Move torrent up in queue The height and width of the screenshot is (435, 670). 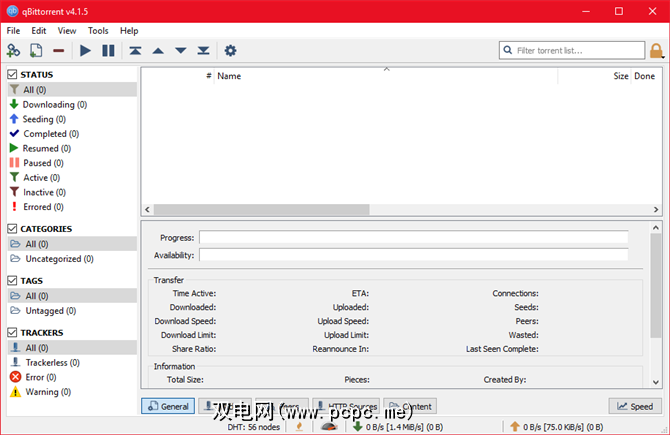pyautogui.click(x=158, y=51)
